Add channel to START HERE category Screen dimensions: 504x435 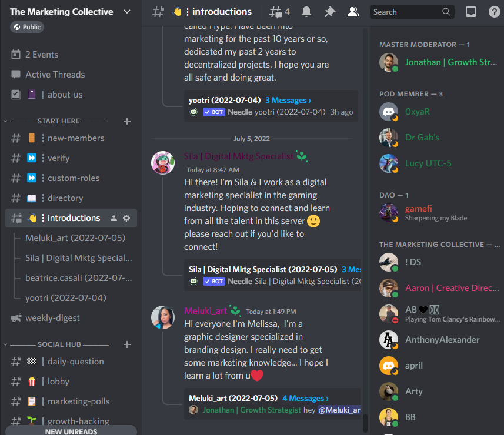(x=127, y=121)
